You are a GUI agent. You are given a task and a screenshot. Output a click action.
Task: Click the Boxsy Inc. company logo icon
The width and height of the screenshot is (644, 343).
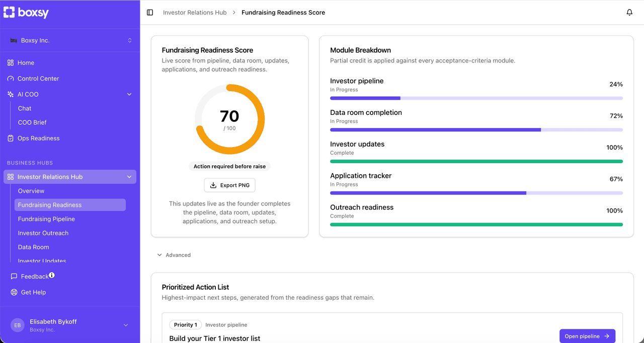(x=14, y=40)
